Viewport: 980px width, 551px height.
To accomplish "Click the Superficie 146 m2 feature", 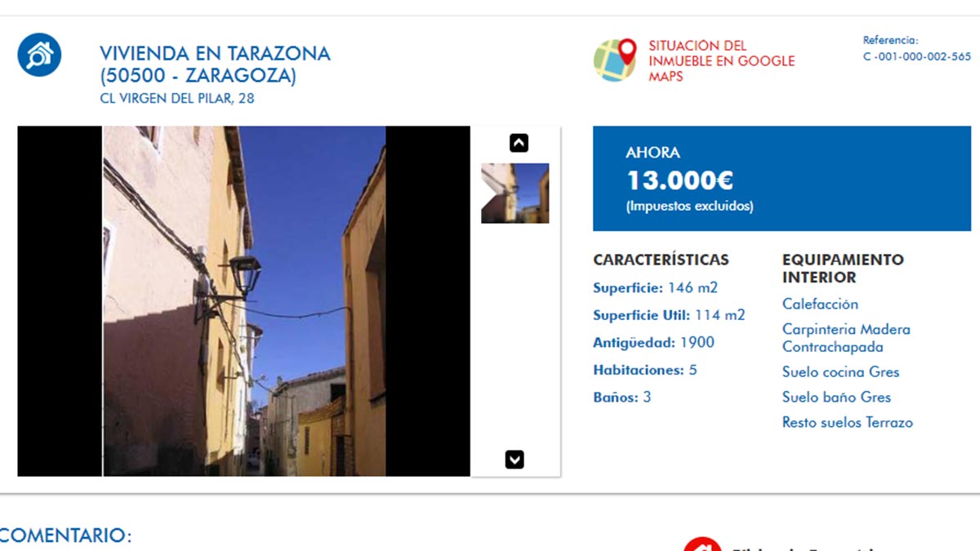I will pos(656,287).
